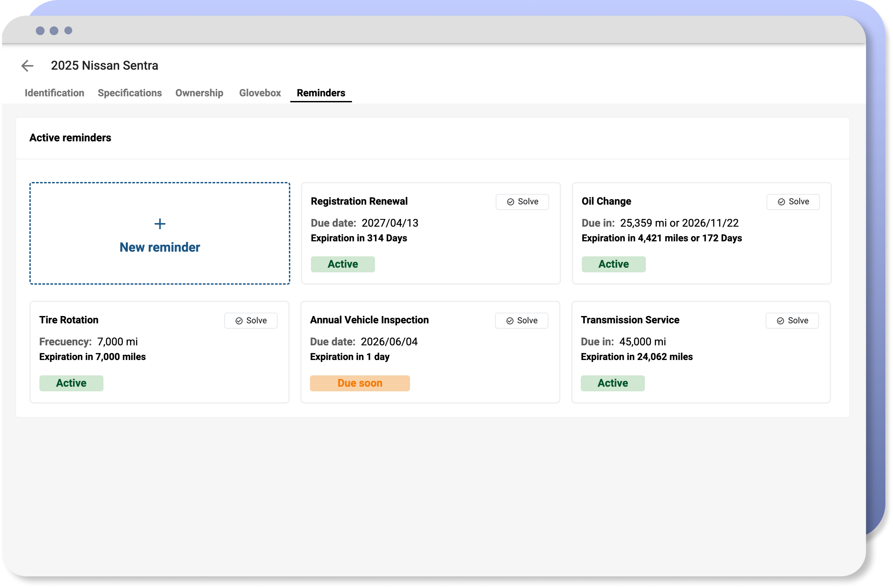Click 'Expiration in 4,421 miles or 172 Days'
The width and height of the screenshot is (893, 588).
[661, 238]
